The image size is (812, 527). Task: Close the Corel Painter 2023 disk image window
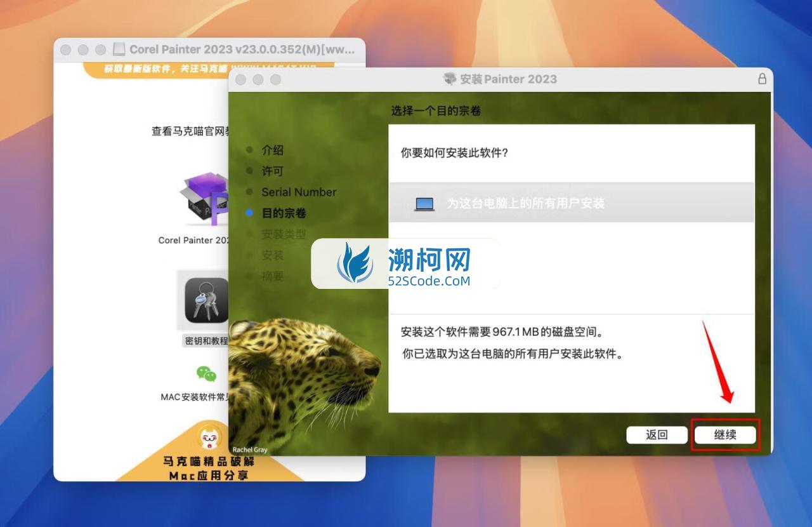65,50
